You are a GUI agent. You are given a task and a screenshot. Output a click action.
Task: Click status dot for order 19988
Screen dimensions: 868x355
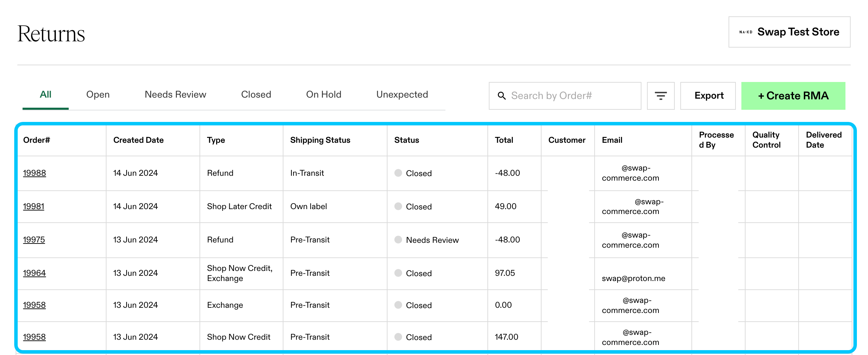pyautogui.click(x=398, y=173)
